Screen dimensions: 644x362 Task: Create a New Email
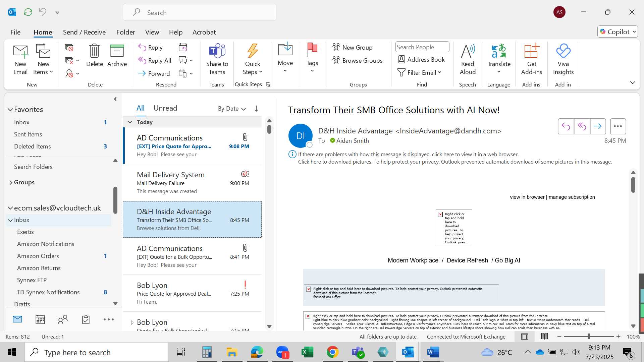pyautogui.click(x=20, y=60)
